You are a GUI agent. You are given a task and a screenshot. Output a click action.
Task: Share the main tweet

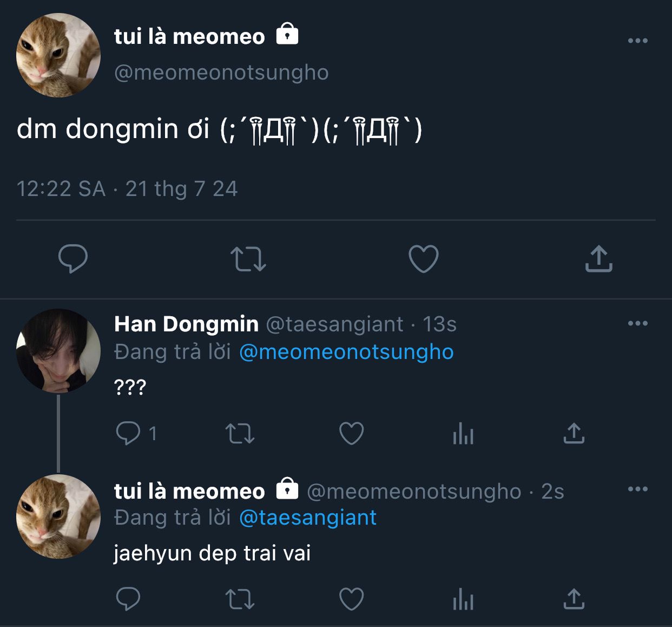[x=598, y=258]
